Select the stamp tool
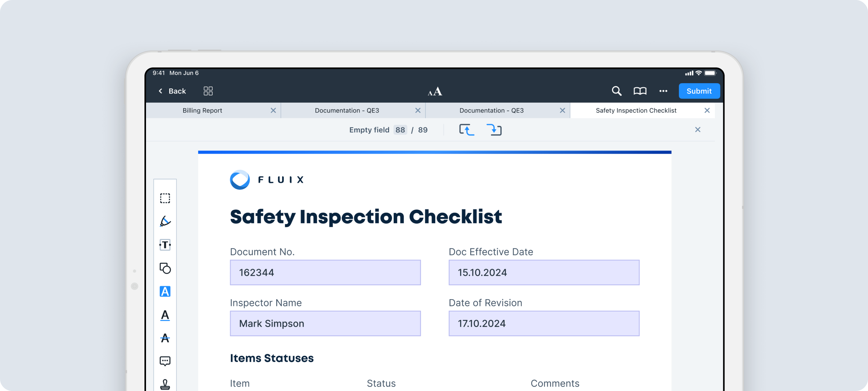868x391 pixels. click(165, 384)
